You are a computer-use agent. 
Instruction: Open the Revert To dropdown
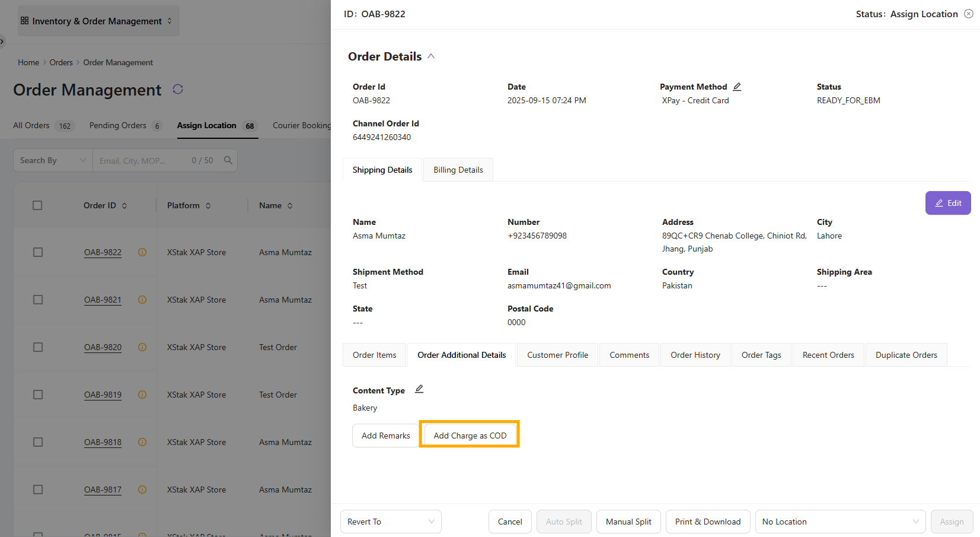coord(391,522)
